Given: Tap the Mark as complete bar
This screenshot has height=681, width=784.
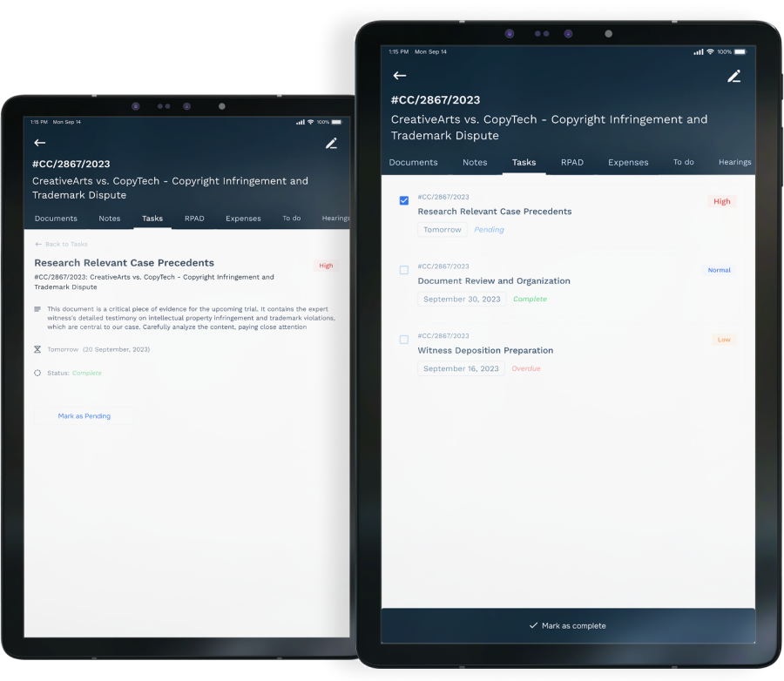Looking at the screenshot, I should [x=568, y=625].
